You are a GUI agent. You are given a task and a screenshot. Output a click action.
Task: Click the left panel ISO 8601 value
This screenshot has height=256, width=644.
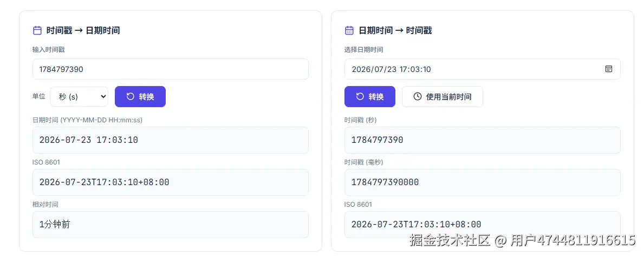pos(171,182)
